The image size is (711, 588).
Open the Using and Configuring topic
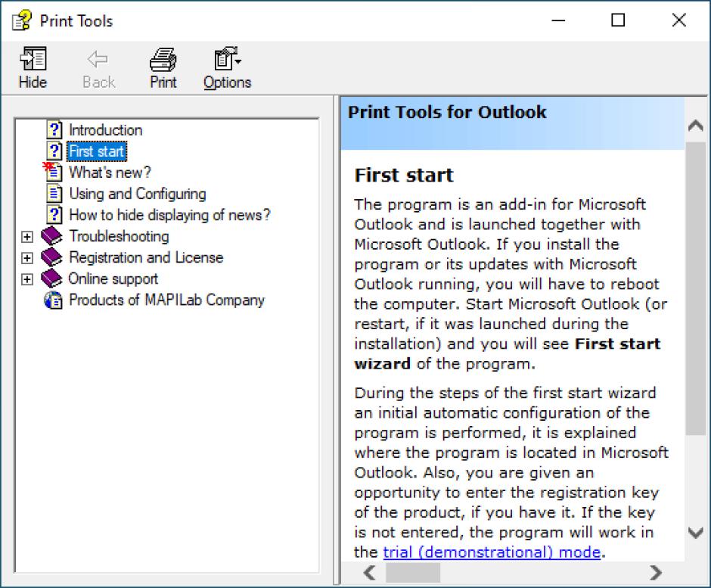(x=138, y=194)
